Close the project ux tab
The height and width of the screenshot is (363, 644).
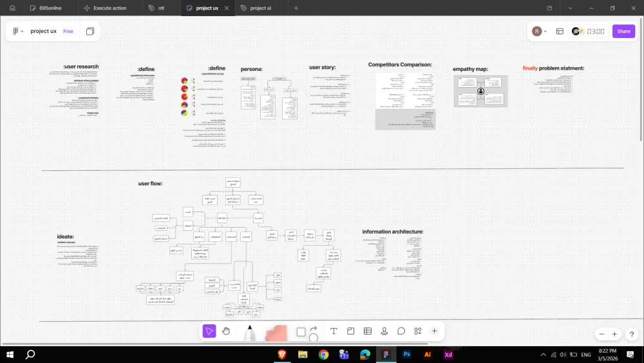point(227,8)
